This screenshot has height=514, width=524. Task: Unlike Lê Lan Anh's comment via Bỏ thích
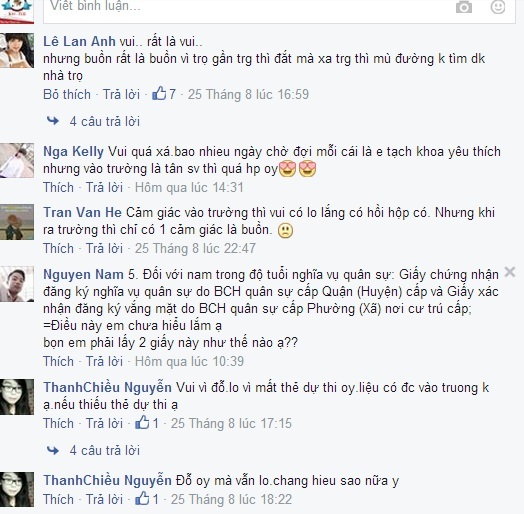(x=67, y=94)
